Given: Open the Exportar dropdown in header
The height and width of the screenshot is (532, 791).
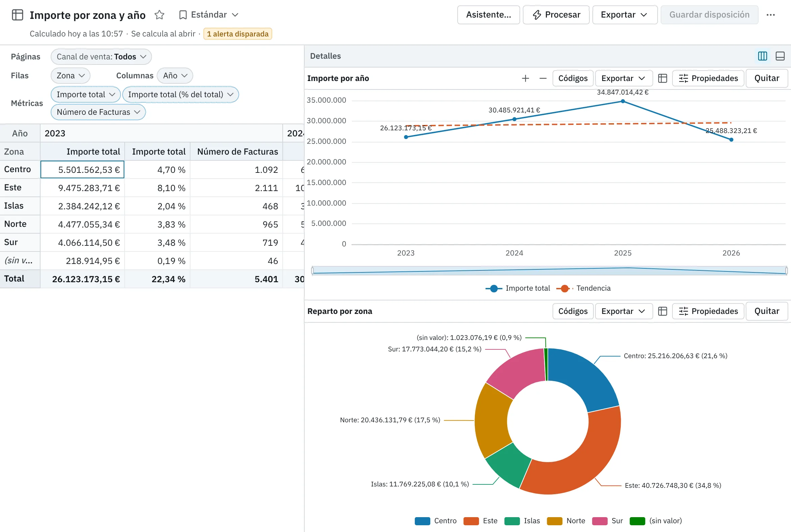Looking at the screenshot, I should click(624, 15).
